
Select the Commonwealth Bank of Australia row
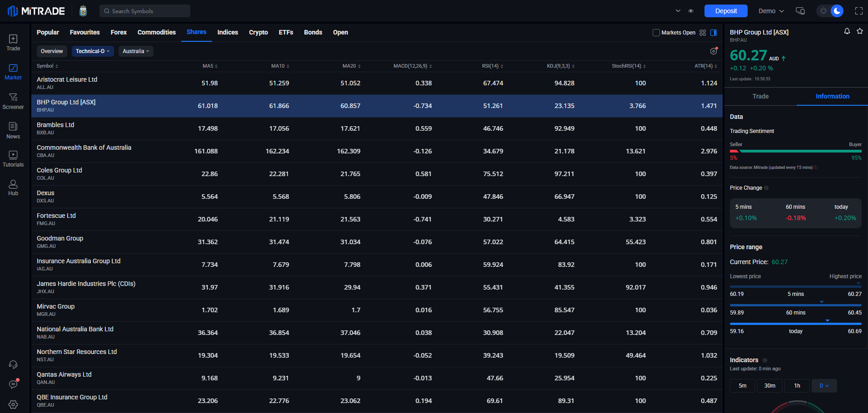377,151
